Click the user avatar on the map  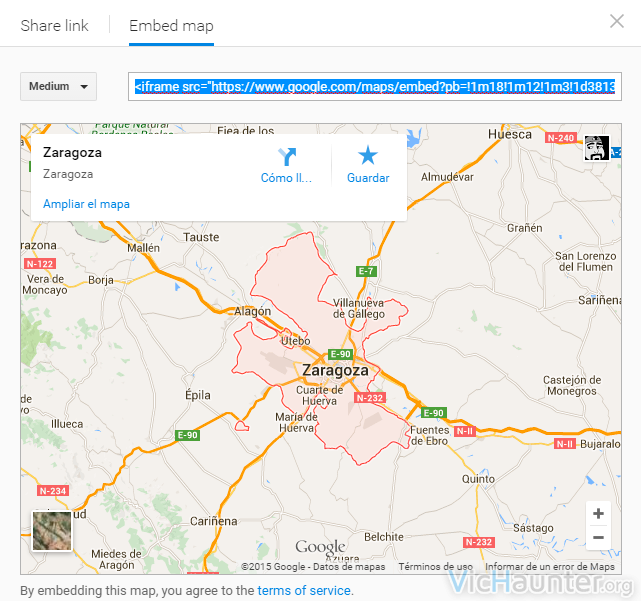point(596,148)
